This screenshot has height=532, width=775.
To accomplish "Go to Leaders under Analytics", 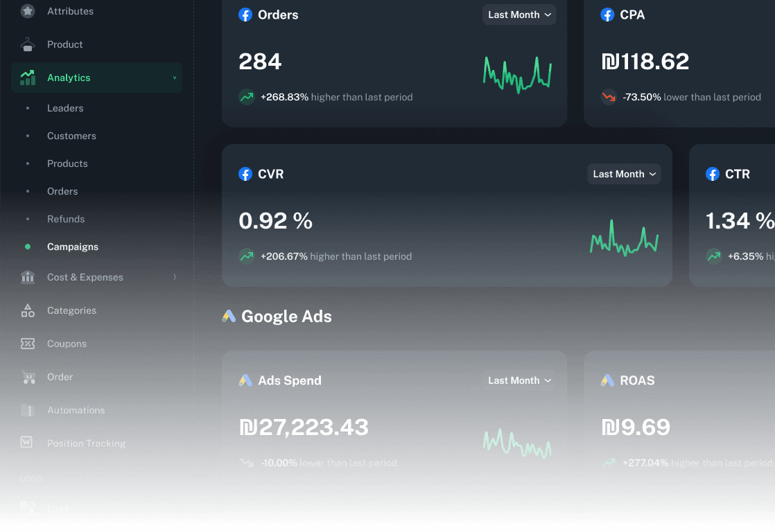I will pos(65,108).
